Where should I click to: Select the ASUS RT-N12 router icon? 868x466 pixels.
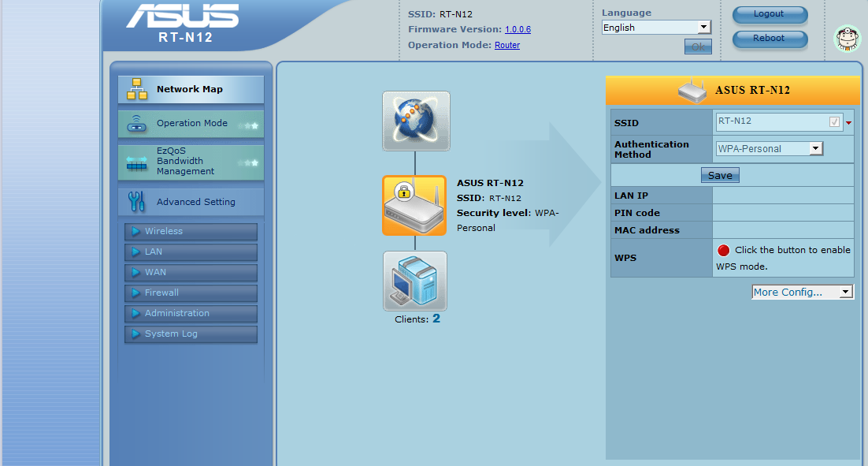tap(414, 206)
